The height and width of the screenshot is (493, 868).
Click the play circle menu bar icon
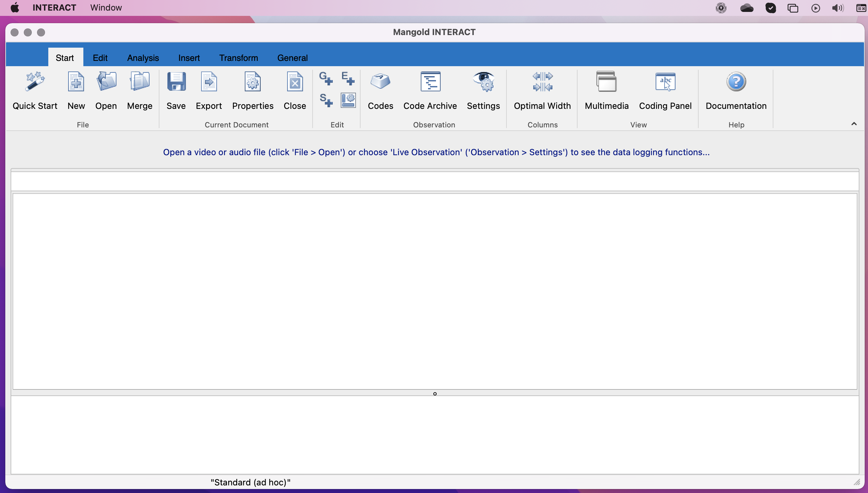point(815,8)
